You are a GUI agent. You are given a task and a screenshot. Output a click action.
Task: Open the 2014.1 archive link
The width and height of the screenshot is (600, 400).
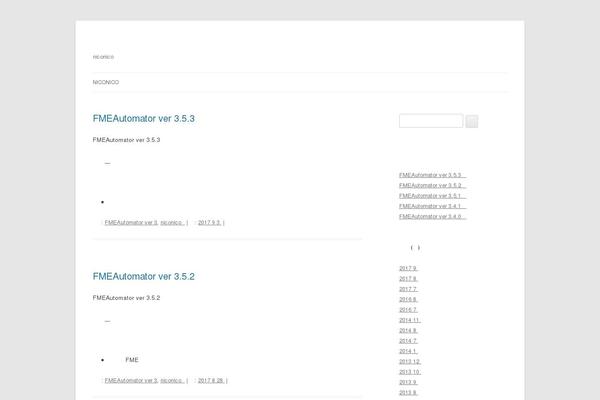[408, 351]
